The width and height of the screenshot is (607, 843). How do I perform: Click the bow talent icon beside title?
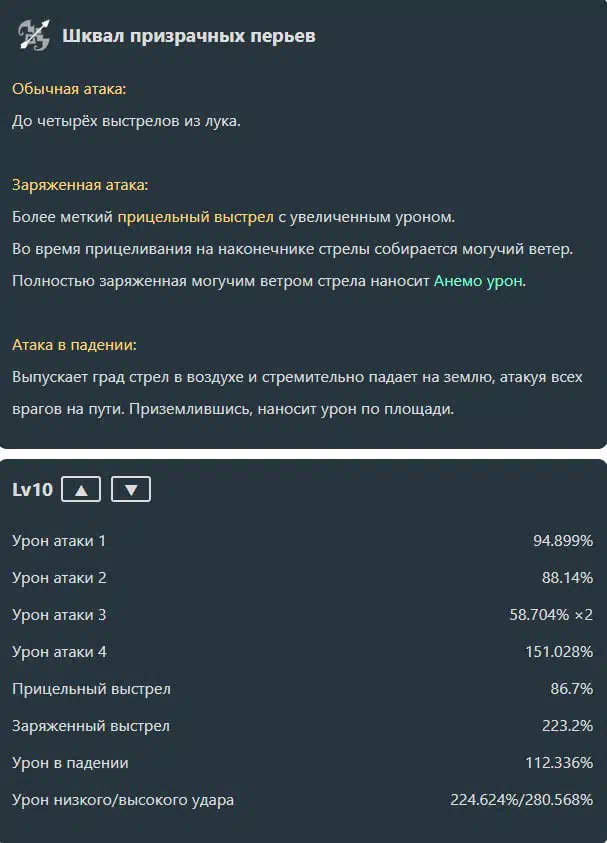(x=33, y=35)
